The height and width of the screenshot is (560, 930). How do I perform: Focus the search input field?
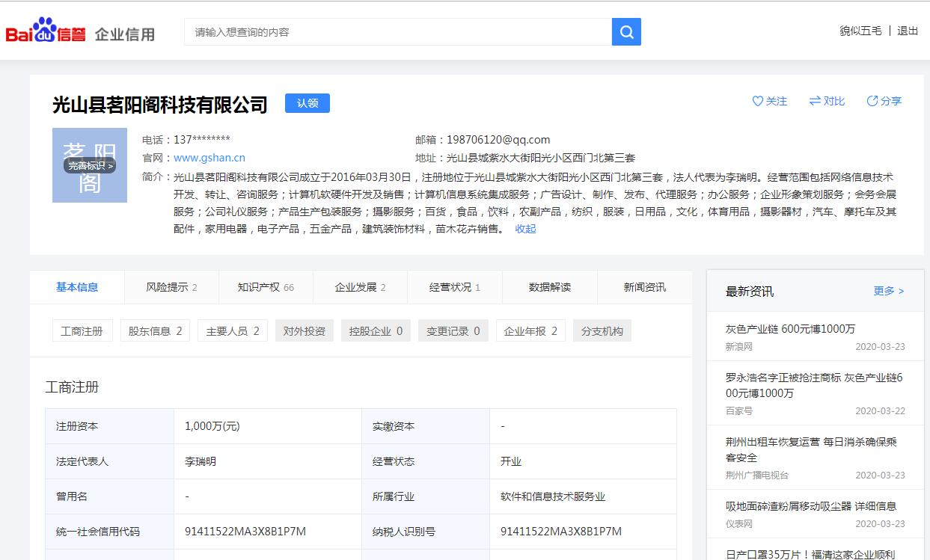[398, 32]
